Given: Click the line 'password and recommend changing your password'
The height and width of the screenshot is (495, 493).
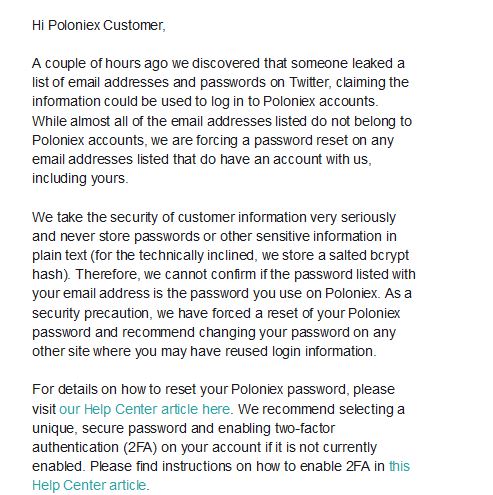Looking at the screenshot, I should click(x=214, y=332).
